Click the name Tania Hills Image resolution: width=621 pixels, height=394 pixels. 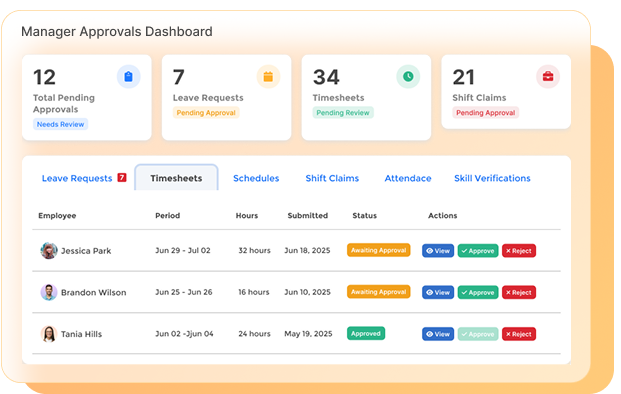(81, 334)
